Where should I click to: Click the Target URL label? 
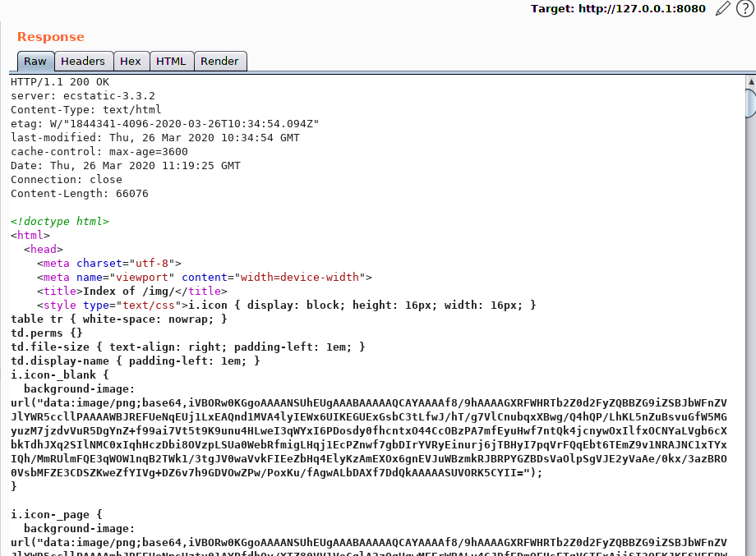[618, 9]
